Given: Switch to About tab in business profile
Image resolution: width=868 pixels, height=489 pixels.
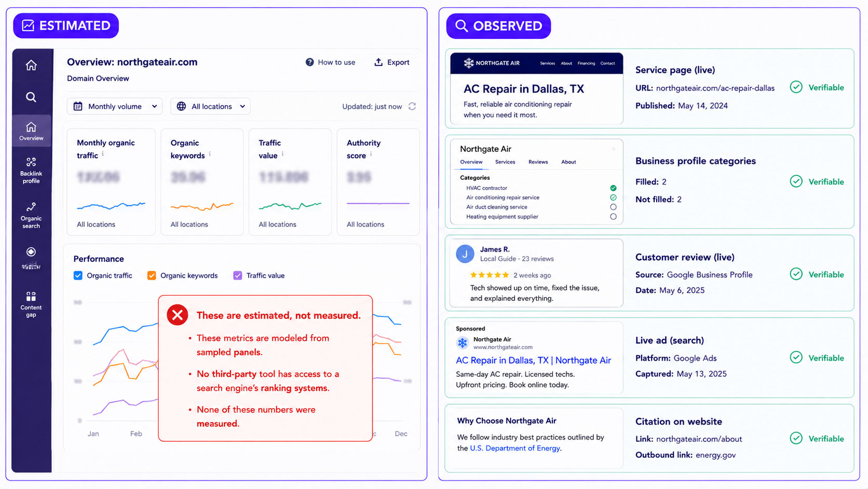Looking at the screenshot, I should pyautogui.click(x=568, y=162).
